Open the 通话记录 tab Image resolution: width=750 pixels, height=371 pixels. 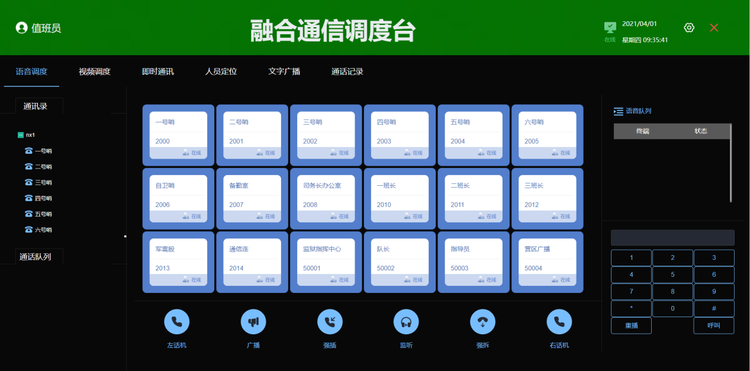[x=347, y=72]
